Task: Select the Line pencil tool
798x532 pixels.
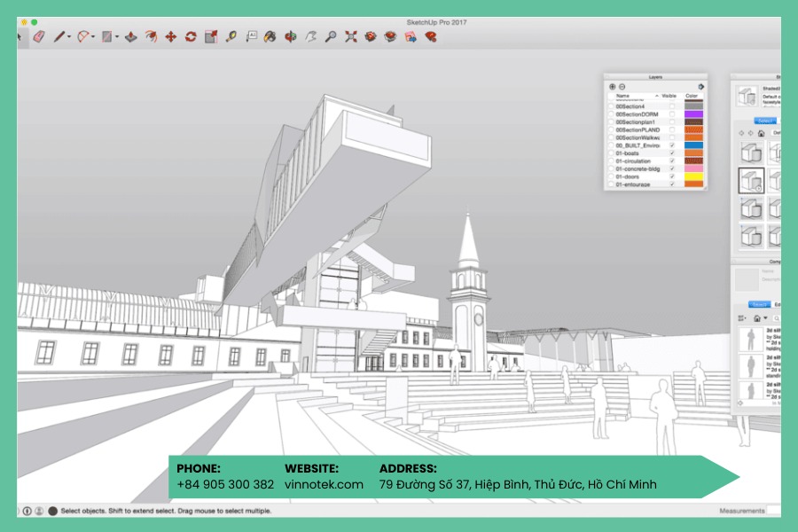Action: [59, 36]
